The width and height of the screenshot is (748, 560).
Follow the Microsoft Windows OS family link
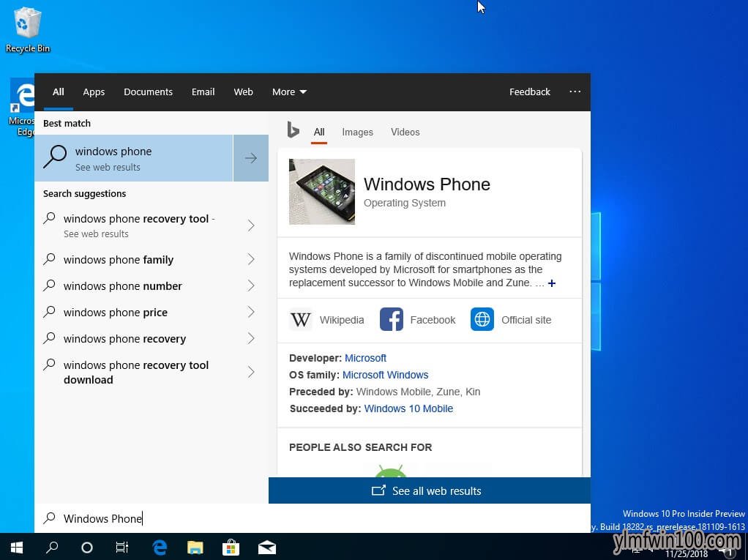(x=386, y=375)
